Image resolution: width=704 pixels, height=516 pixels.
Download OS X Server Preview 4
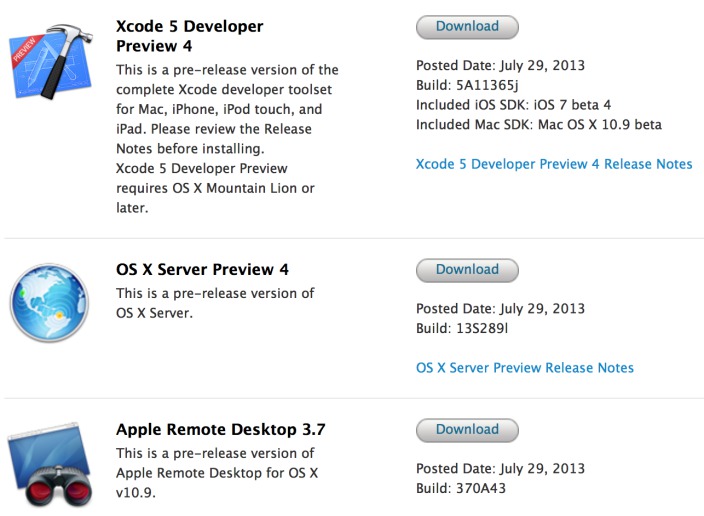coord(467,270)
